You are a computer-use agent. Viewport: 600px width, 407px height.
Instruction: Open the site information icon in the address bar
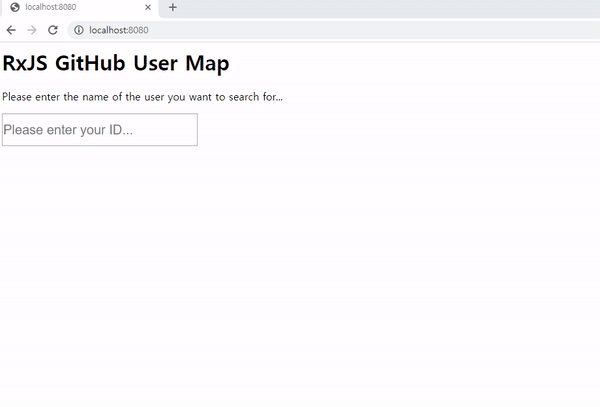click(79, 30)
